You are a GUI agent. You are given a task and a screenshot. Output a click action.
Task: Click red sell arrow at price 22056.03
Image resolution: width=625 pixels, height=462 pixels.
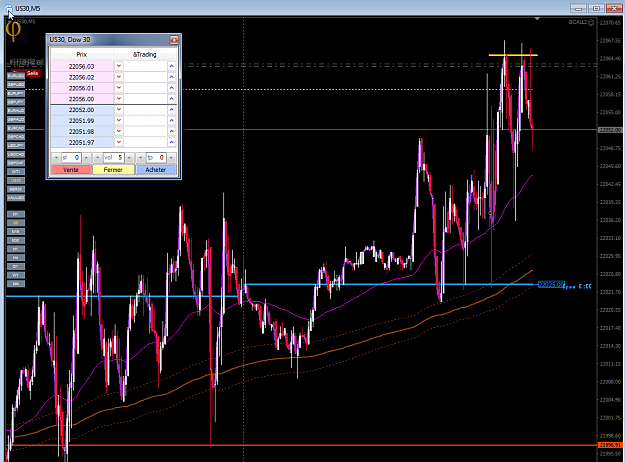coord(119,66)
